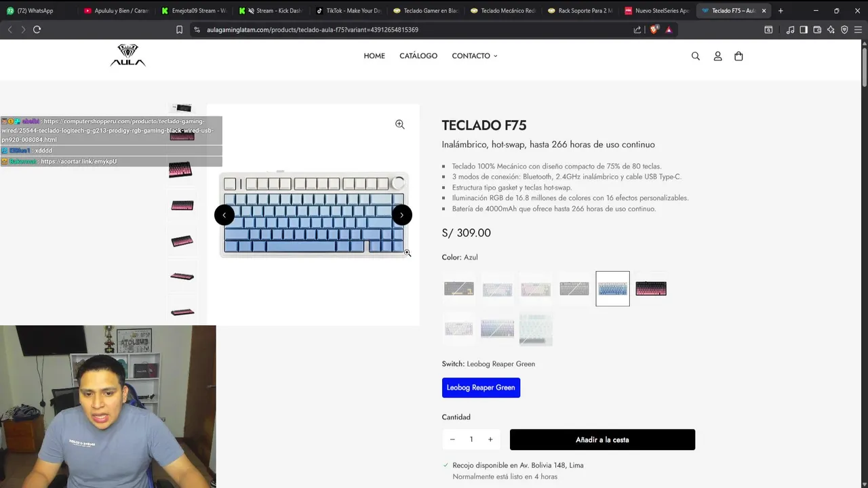Bookmark this page icon in address bar

coord(179,30)
